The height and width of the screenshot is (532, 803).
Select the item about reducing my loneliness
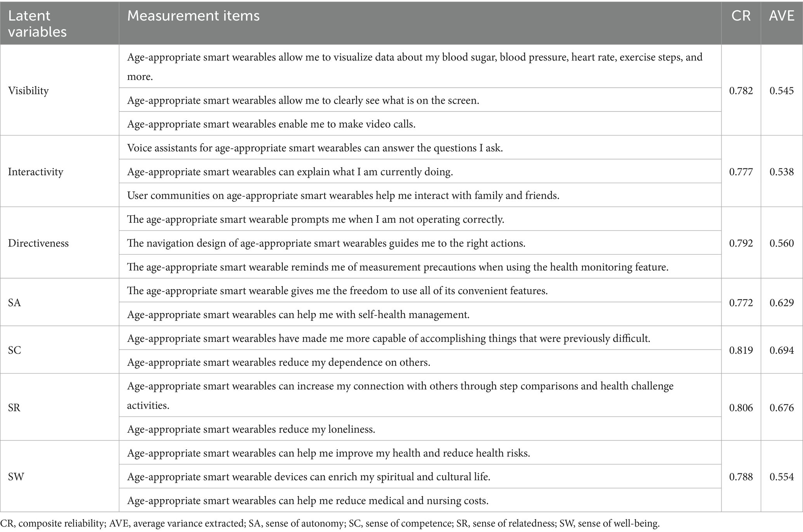tap(251, 429)
